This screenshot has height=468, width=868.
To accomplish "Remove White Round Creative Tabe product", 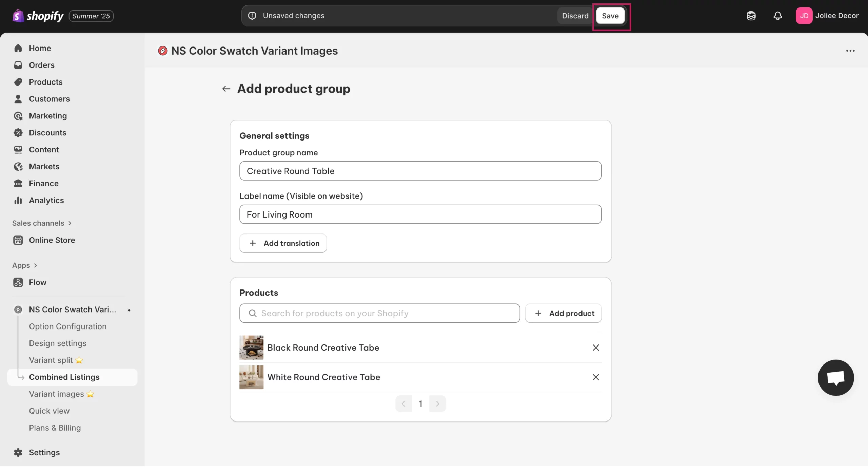I will point(596,377).
